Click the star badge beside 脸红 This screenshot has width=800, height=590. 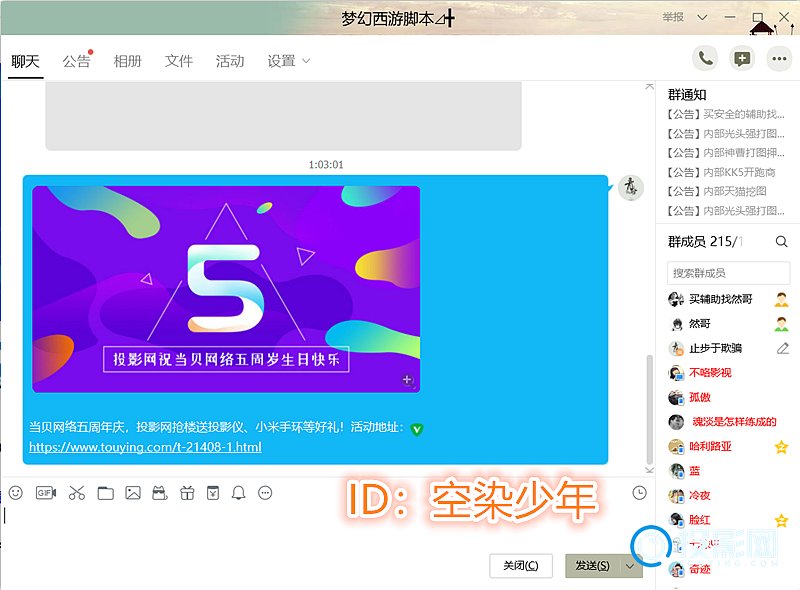[781, 521]
